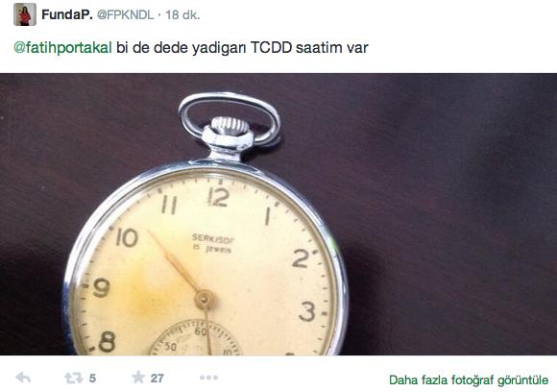Expand the tweet by clicking its text

pos(191,48)
